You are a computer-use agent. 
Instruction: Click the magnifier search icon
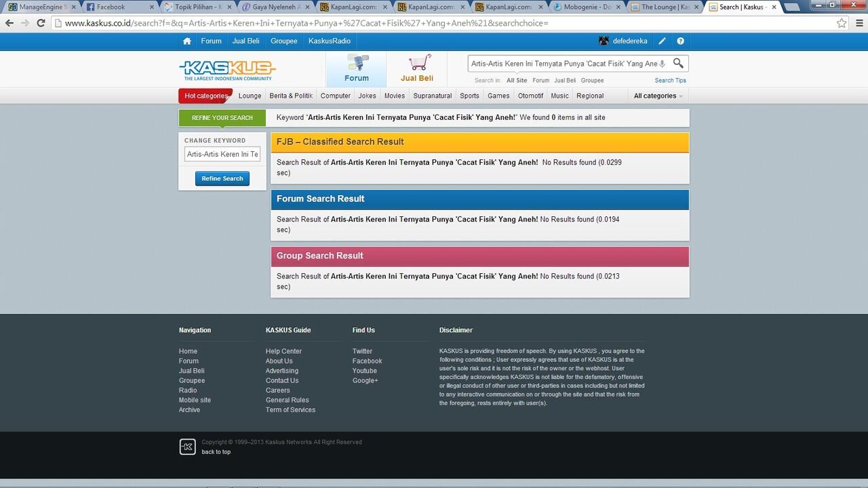(678, 64)
